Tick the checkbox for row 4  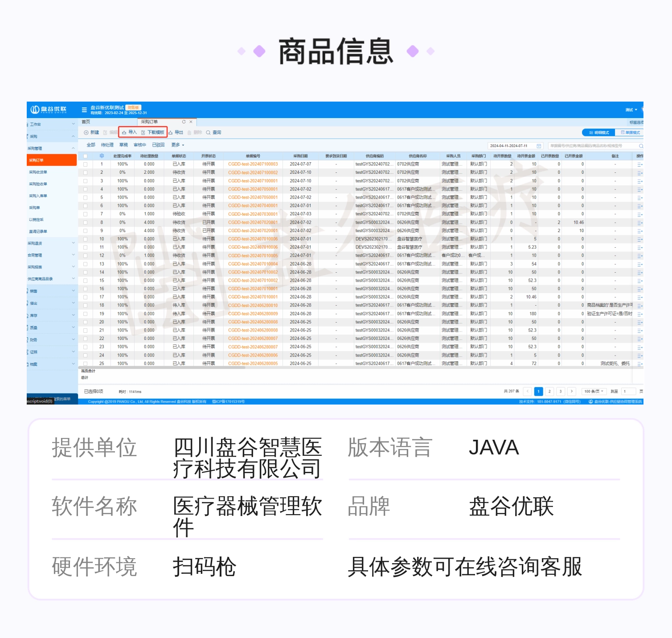tap(85, 189)
